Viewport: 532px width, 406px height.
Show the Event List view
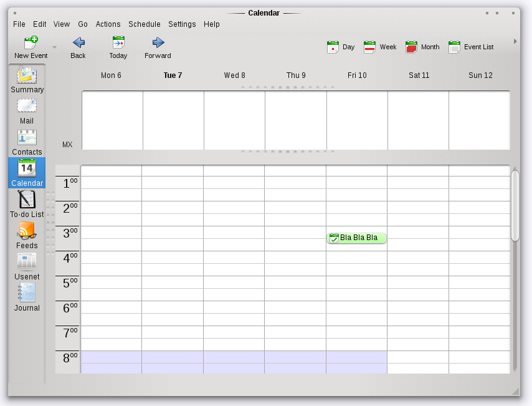coord(471,47)
